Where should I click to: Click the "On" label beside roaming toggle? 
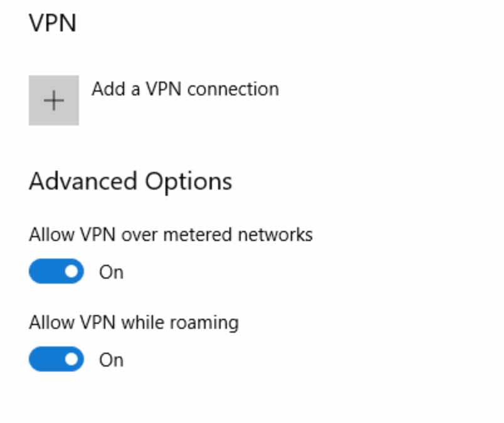click(x=111, y=360)
